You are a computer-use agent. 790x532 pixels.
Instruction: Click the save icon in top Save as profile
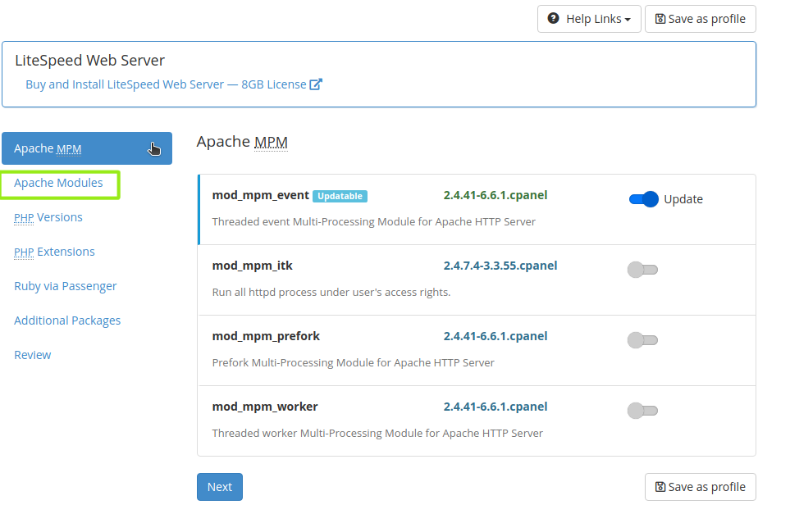[660, 19]
